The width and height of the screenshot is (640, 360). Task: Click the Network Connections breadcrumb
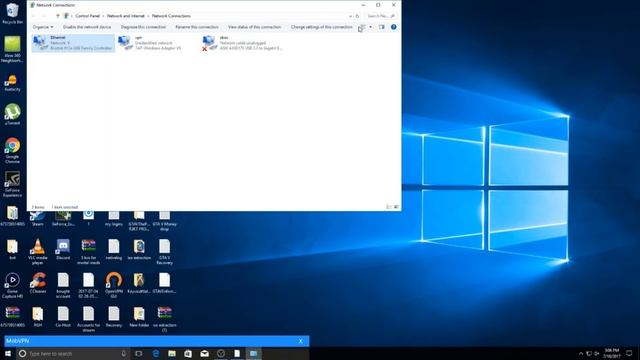[x=171, y=16]
